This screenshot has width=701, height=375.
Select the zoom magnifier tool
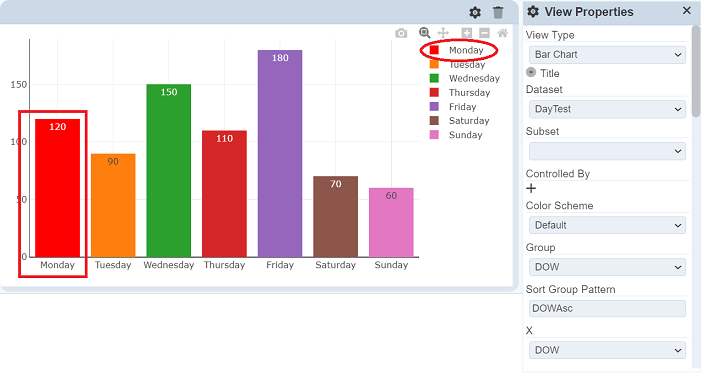[424, 33]
